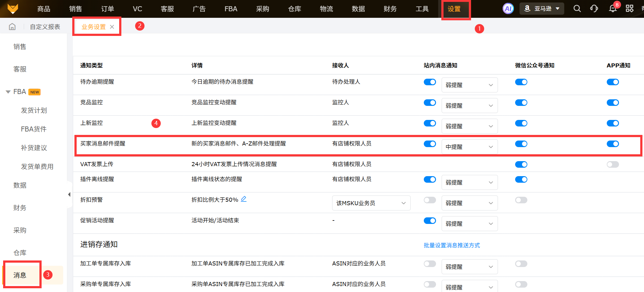Enable 站内消息通知 for 折扣预警
This screenshot has height=292, width=644.
tap(430, 200)
